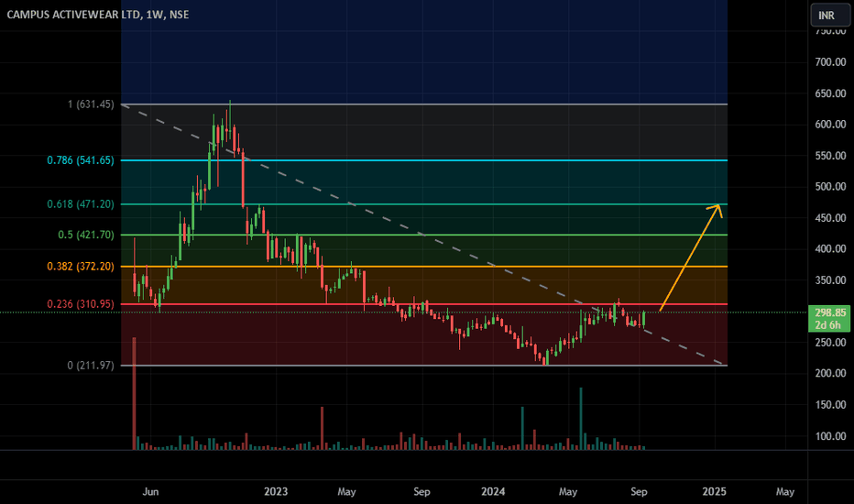The image size is (854, 504).
Task: Select the 0.618 (471.20) Fibonacci label
Action: [x=81, y=204]
